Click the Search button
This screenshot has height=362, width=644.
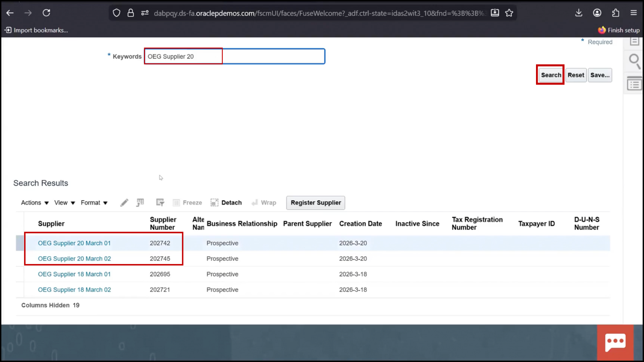click(551, 75)
